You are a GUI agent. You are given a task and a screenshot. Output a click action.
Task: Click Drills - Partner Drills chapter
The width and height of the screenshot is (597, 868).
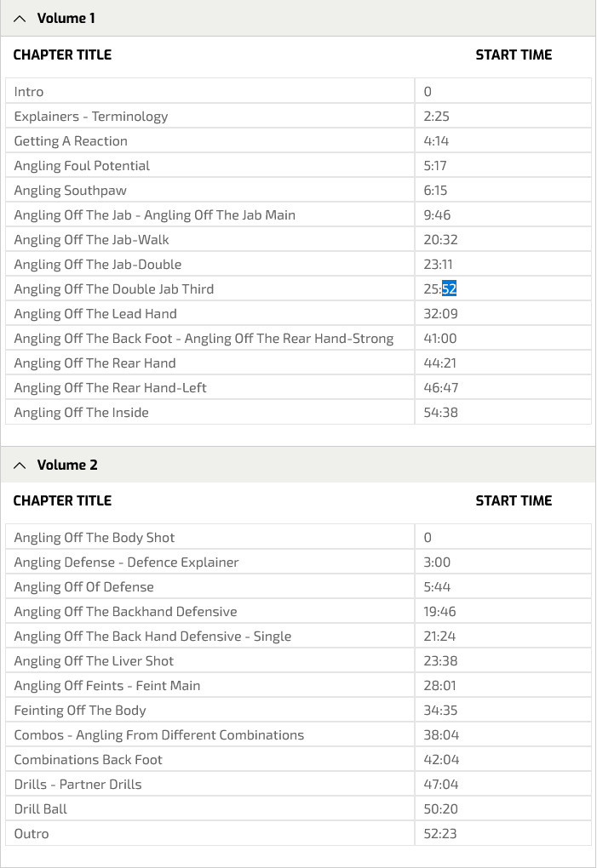(77, 785)
